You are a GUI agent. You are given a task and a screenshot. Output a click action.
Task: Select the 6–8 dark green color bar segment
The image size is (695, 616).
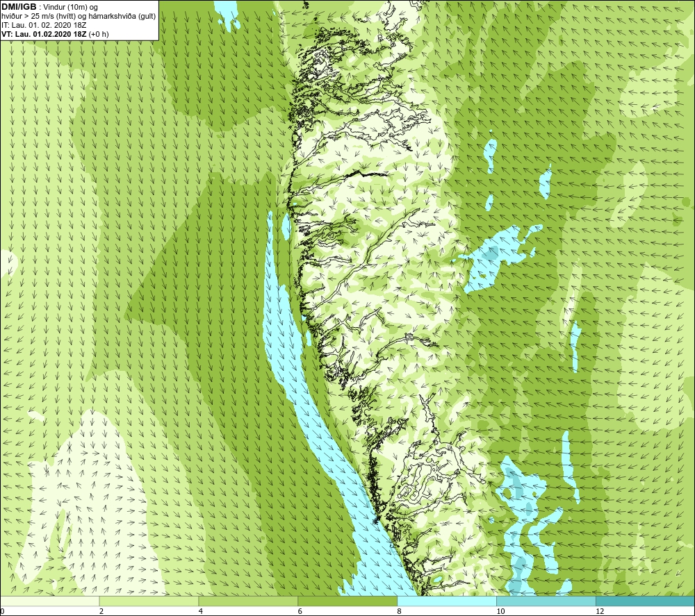[347, 601]
